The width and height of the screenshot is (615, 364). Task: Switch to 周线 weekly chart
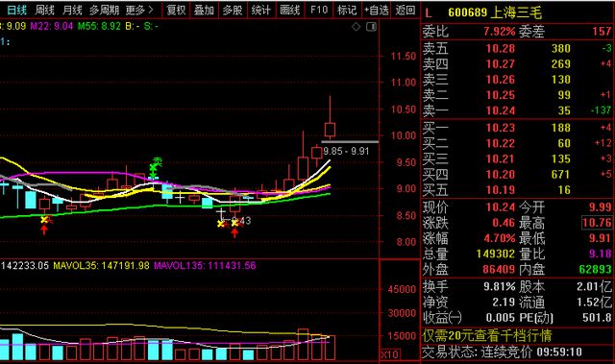44,10
